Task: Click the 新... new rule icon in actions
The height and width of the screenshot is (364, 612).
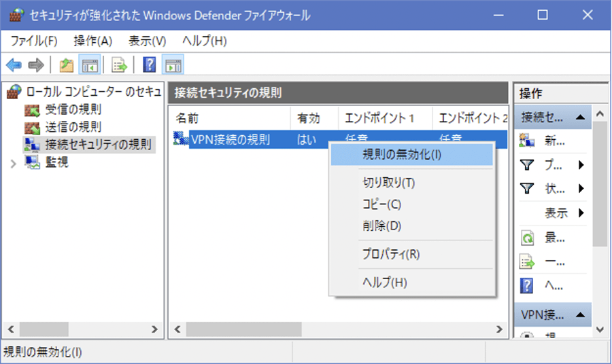Action: coord(527,141)
